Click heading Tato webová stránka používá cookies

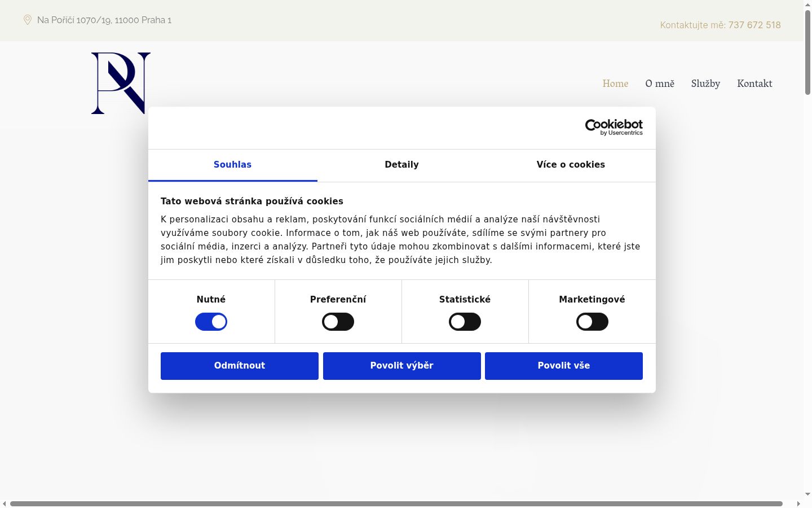[x=252, y=202]
